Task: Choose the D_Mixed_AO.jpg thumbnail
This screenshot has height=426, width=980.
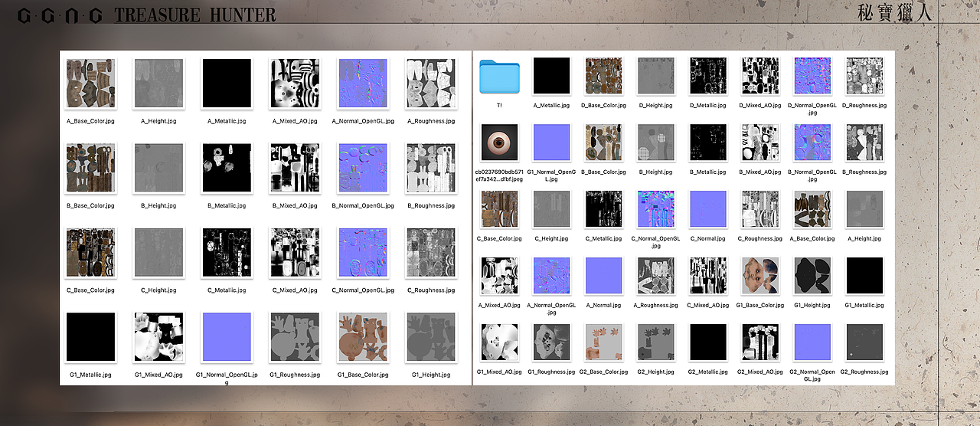Action: pyautogui.click(x=759, y=76)
